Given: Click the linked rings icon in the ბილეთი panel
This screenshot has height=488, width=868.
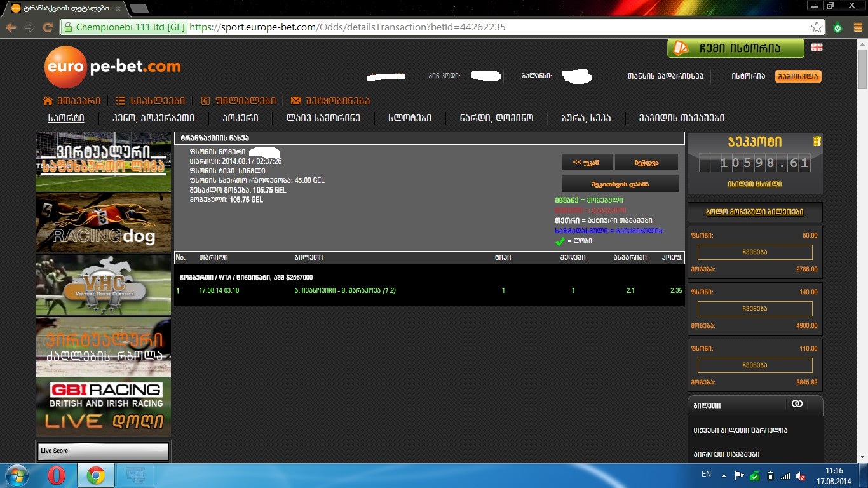Looking at the screenshot, I should point(797,404).
